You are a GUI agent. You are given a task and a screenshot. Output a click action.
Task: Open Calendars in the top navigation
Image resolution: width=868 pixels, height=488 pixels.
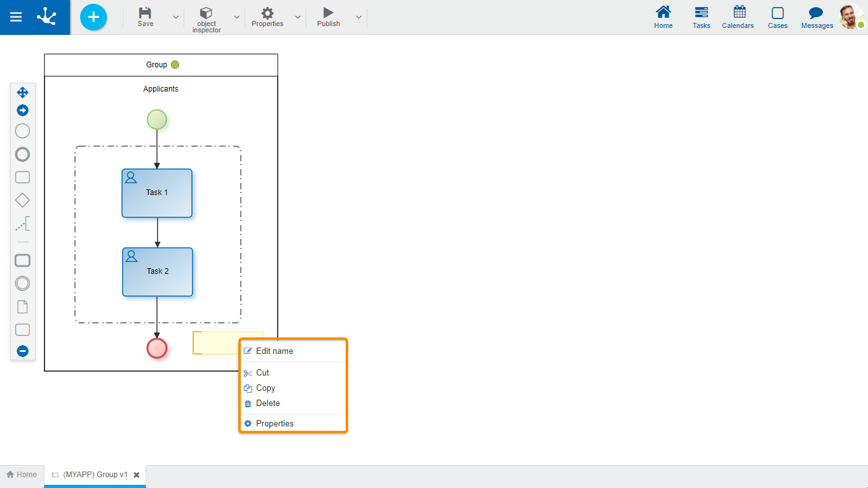click(x=738, y=17)
